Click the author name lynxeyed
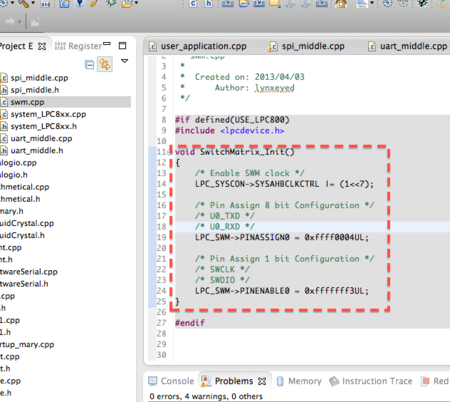 pos(275,88)
